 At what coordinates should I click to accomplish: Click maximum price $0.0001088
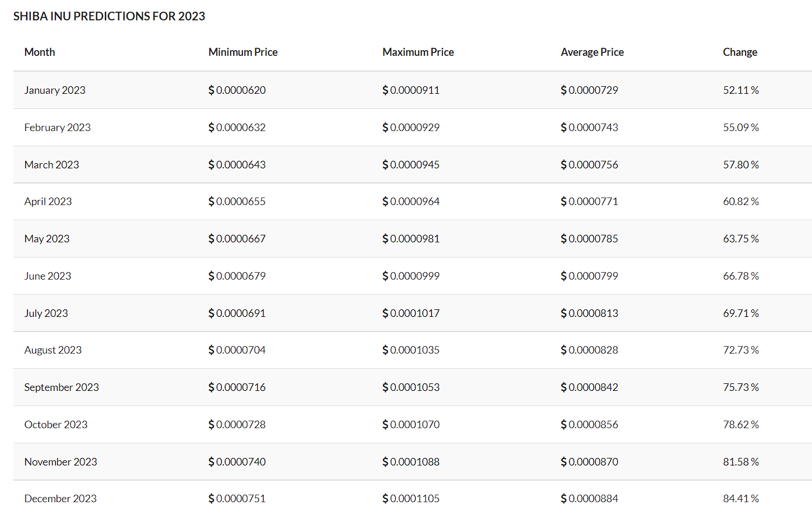click(411, 461)
